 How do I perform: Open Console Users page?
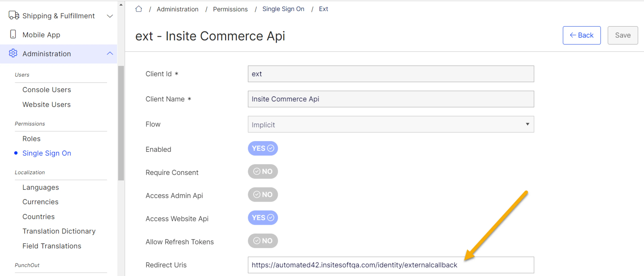47,90
